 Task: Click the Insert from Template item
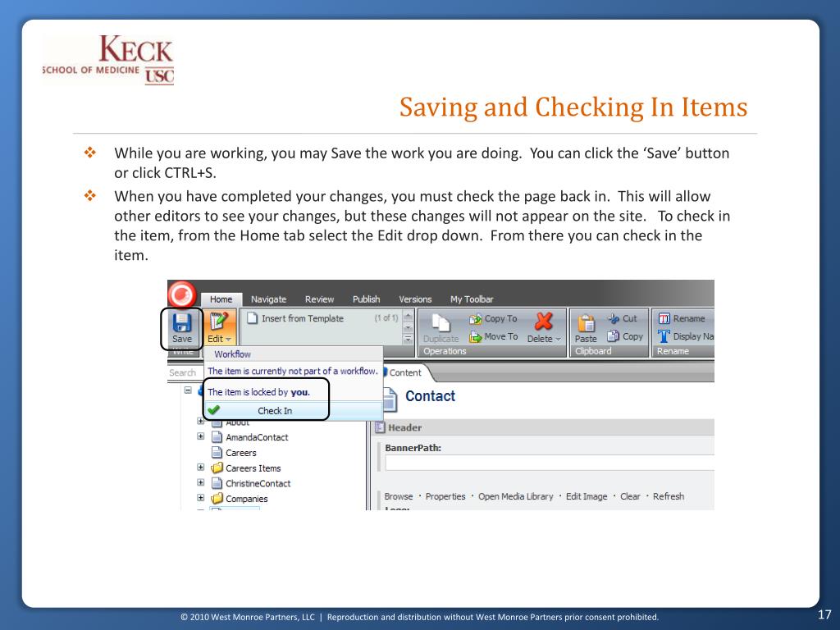[x=295, y=318]
